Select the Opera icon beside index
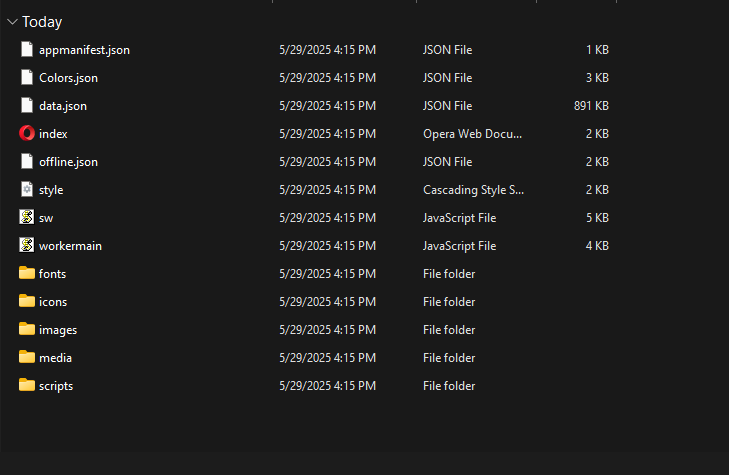The width and height of the screenshot is (729, 475). coord(27,133)
